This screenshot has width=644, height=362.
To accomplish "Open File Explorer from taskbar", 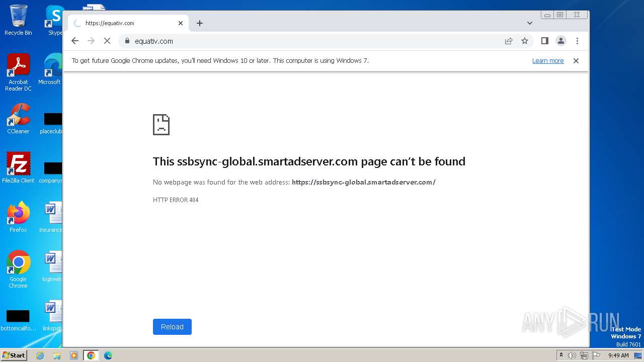I will click(x=57, y=355).
